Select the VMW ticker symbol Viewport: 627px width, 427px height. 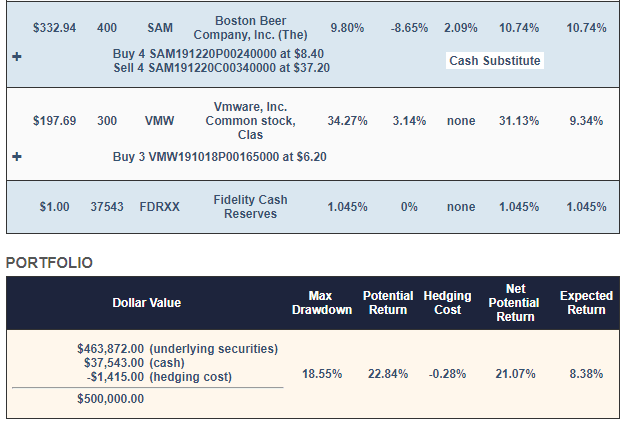159,121
